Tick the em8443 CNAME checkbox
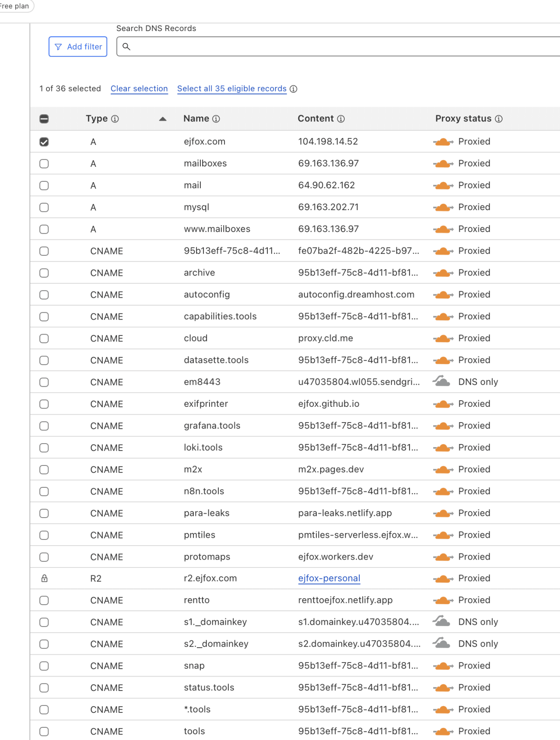 tap(44, 382)
